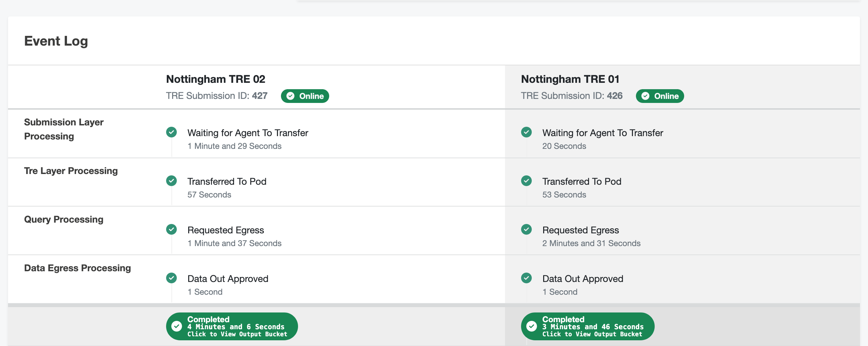Click the checkmark icon beside Waiting for Agent To Transfer for TRE 02
The height and width of the screenshot is (346, 868).
[x=172, y=132]
